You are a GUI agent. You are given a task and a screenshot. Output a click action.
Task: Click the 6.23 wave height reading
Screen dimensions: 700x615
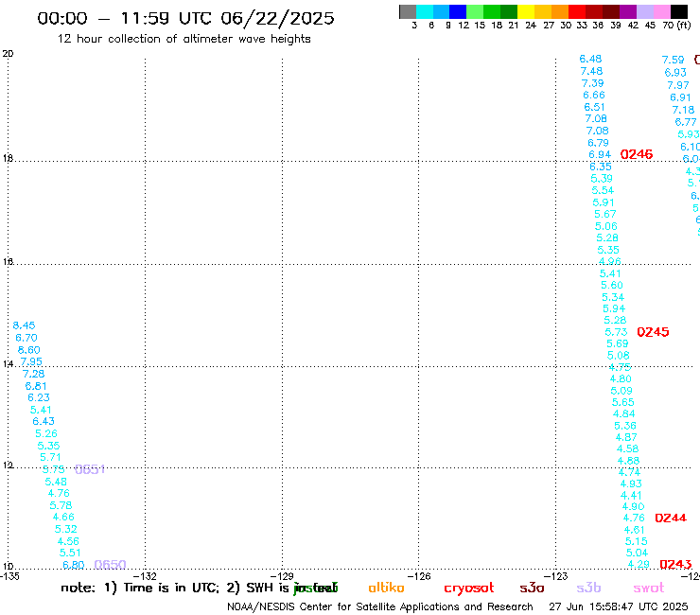tap(39, 397)
